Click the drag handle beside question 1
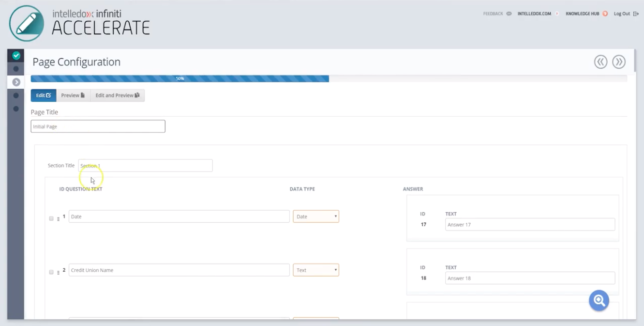The image size is (644, 326). tap(58, 218)
